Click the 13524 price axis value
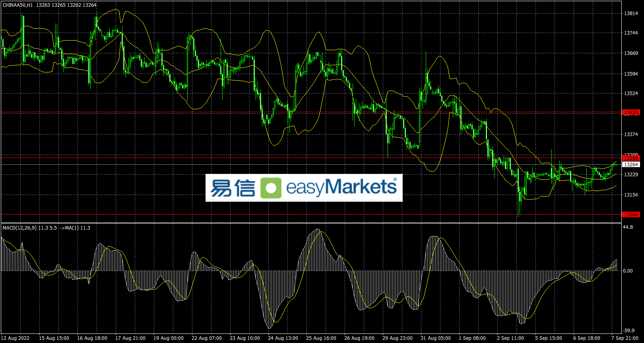This screenshot has height=343, width=644. 631,94
